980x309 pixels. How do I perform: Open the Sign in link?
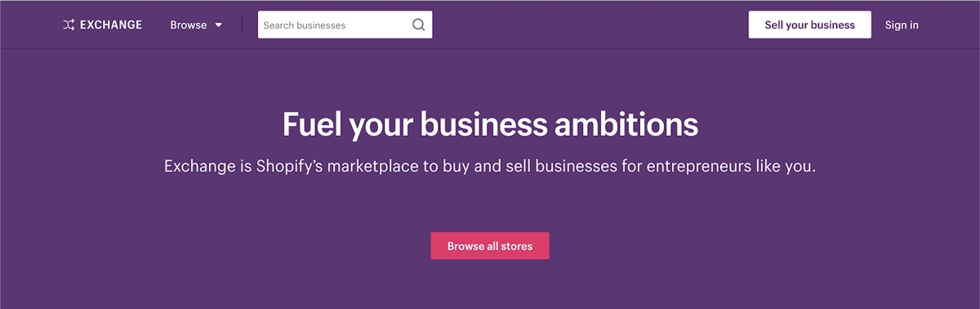[x=902, y=25]
